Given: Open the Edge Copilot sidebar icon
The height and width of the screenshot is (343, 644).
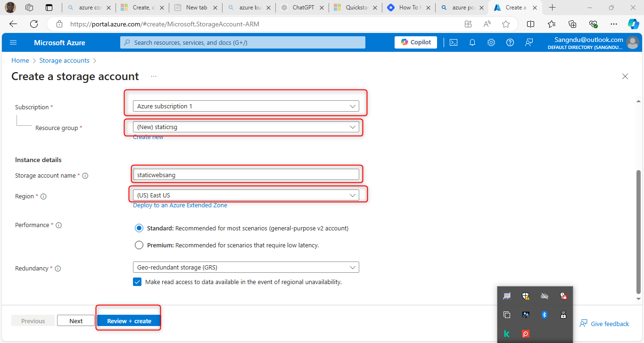Looking at the screenshot, I should [633, 24].
